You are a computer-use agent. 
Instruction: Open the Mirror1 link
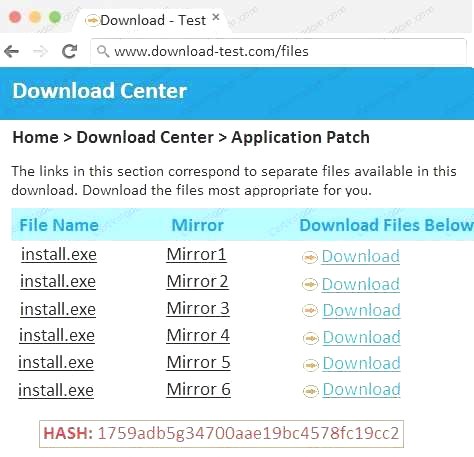(196, 255)
